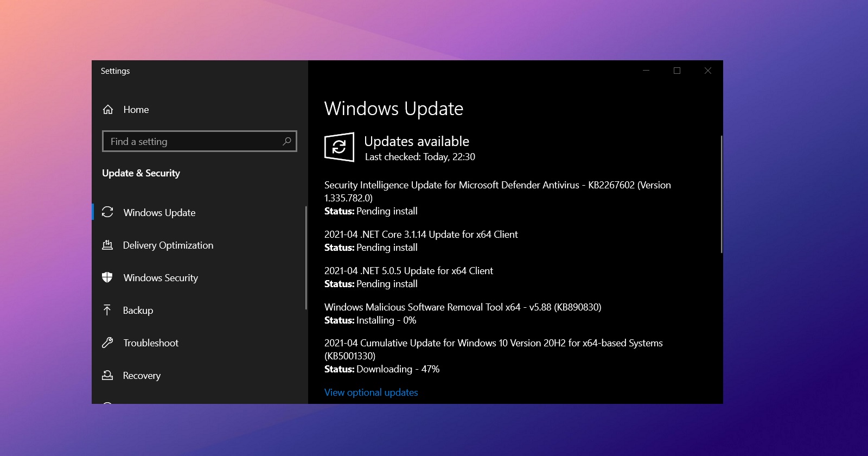Viewport: 868px width, 456px height.
Task: Click Security Intelligence Update KB2267602 entry
Action: click(497, 192)
